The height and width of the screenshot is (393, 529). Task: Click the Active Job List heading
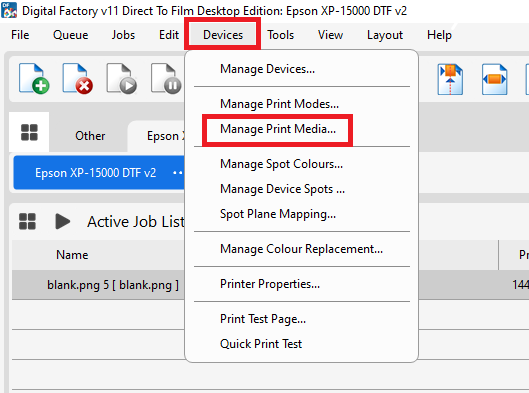click(x=136, y=222)
